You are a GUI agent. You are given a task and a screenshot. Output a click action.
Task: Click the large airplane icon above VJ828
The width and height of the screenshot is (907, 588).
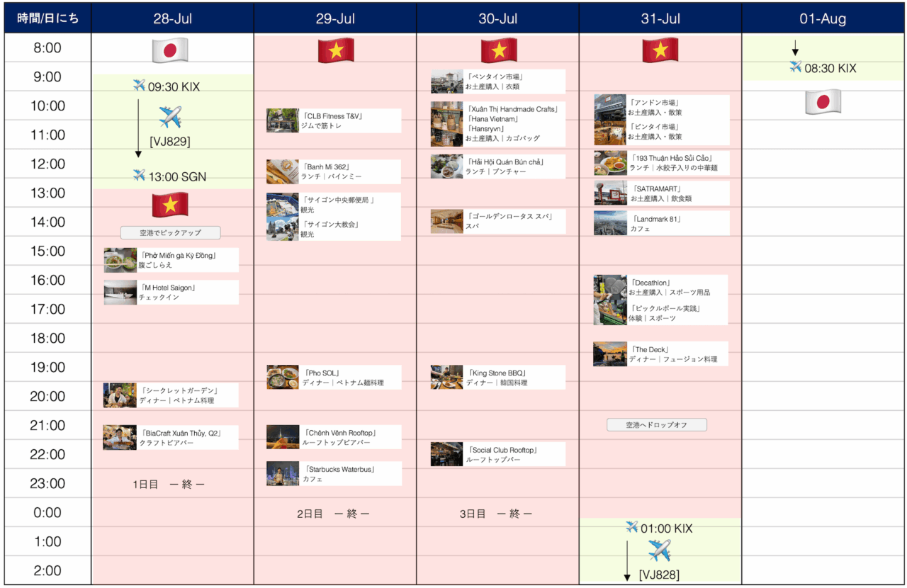point(659,550)
